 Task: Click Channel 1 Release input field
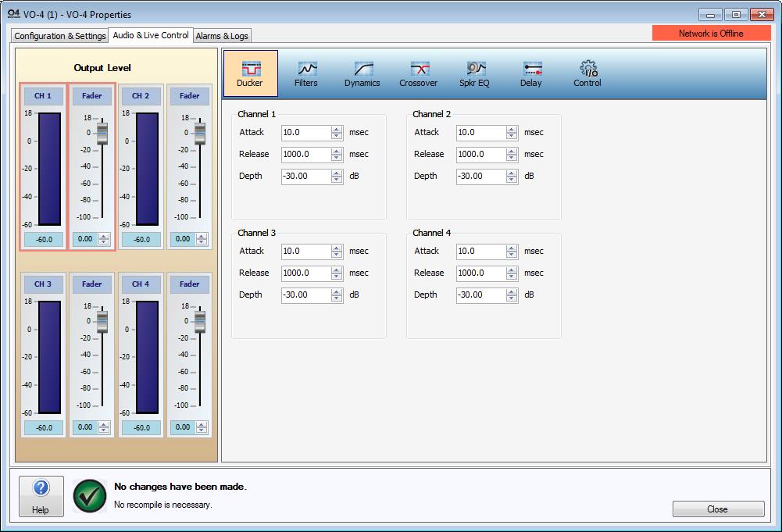point(306,155)
